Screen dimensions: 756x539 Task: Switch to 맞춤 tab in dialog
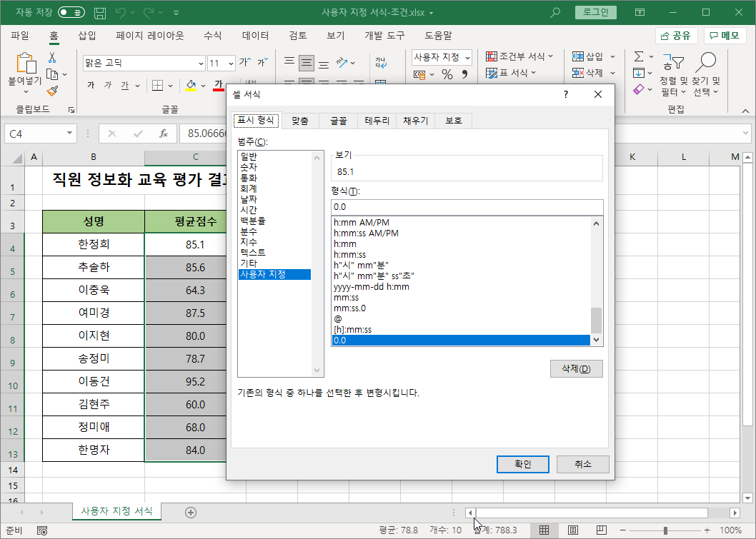click(300, 121)
